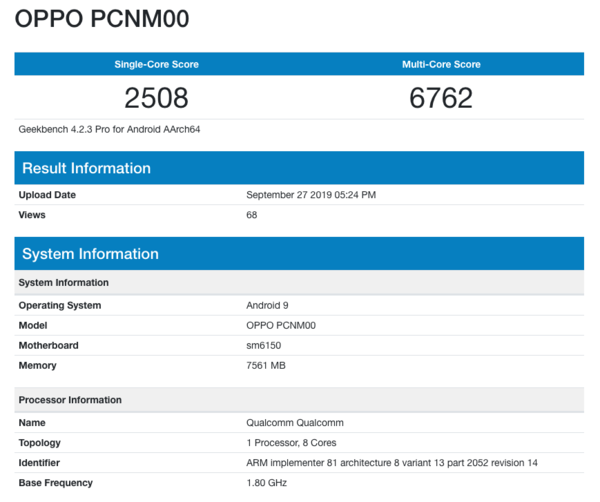Click the Motherboard value sm6150

point(265,346)
